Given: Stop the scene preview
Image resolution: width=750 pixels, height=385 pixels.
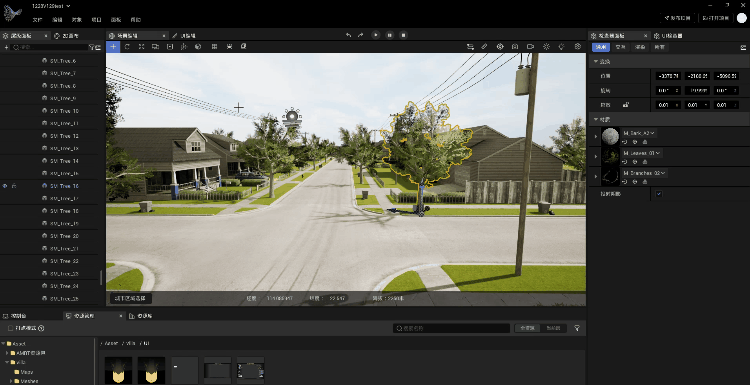Looking at the screenshot, I should pyautogui.click(x=404, y=35).
